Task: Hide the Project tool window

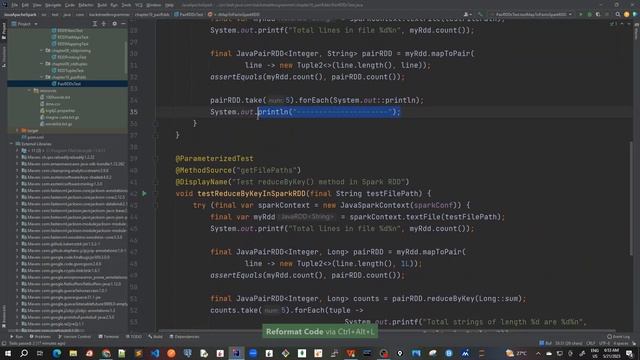Action: click(x=123, y=24)
